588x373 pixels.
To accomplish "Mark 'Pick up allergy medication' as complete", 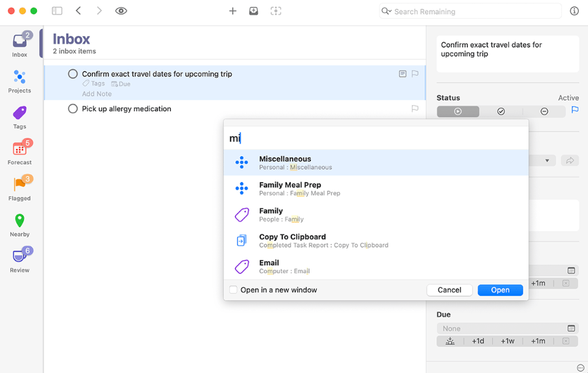I will [x=73, y=109].
